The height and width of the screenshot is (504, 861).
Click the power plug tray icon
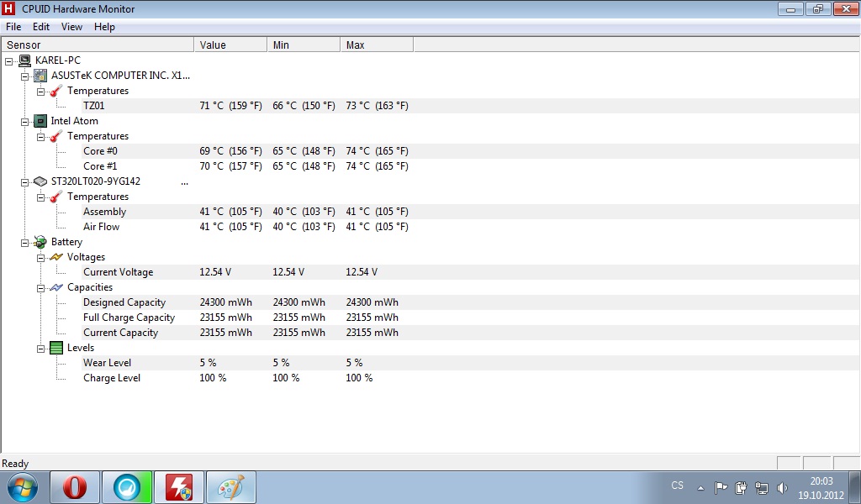click(x=741, y=487)
